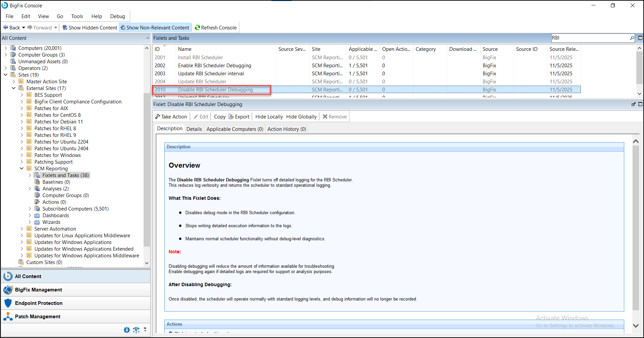Expand the Server Automation site
Viewport: 644px width, 338px height.
tap(22, 229)
